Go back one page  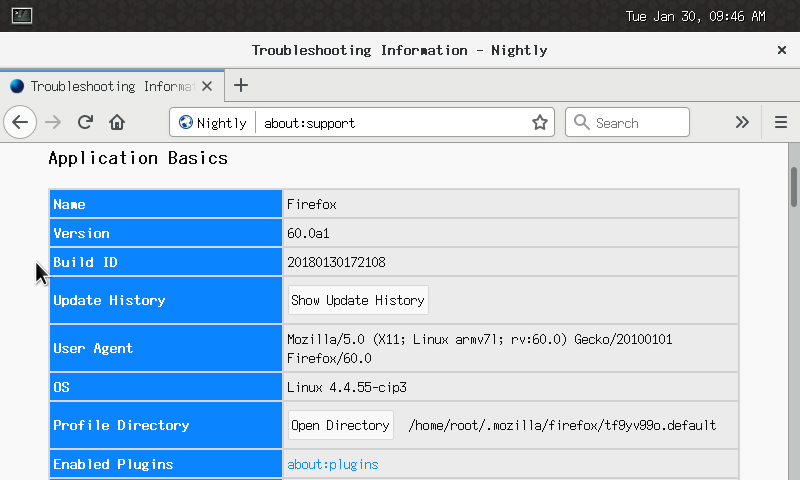20,122
